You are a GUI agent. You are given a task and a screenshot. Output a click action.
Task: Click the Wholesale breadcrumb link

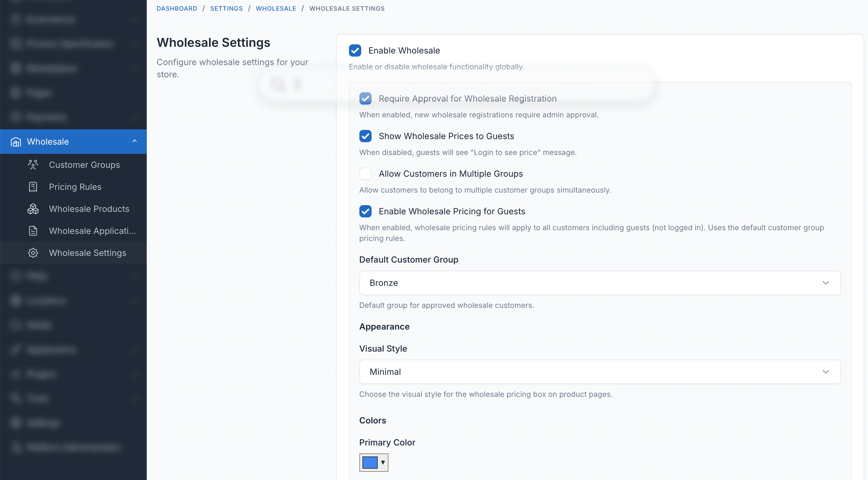tap(276, 9)
